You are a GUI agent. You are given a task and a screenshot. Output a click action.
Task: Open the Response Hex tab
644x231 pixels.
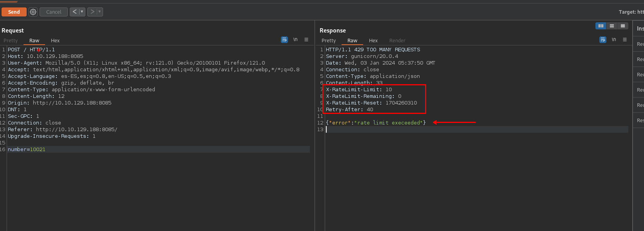click(x=373, y=41)
